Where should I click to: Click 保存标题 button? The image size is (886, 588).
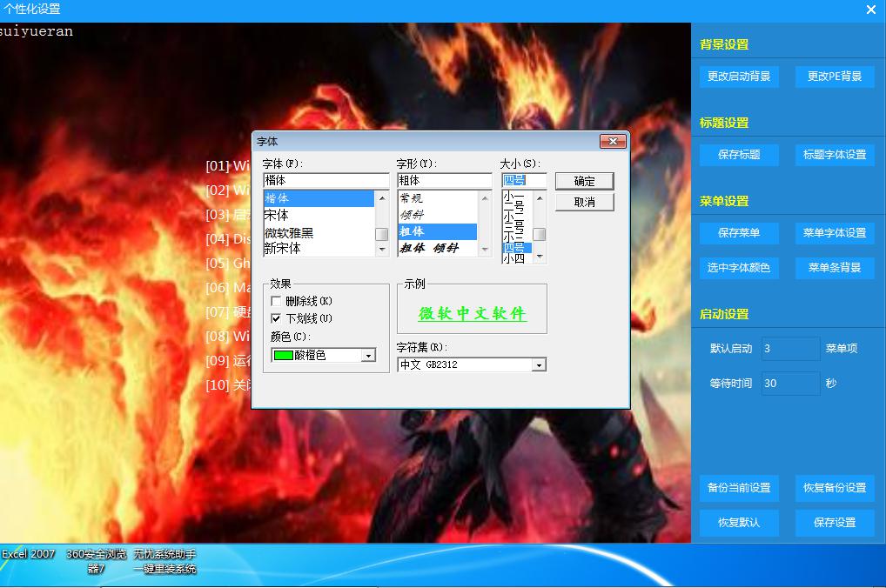(x=739, y=155)
